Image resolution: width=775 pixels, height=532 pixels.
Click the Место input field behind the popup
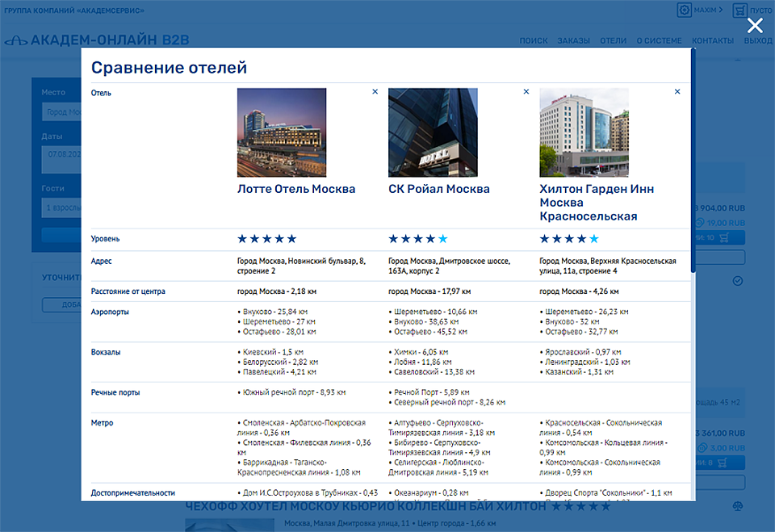(61, 112)
